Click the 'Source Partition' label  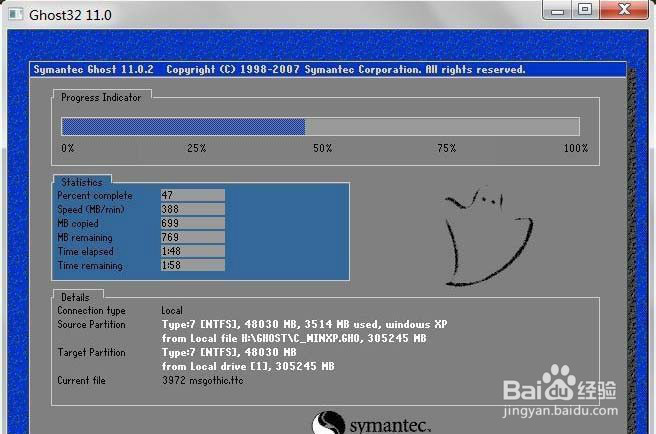pyautogui.click(x=91, y=324)
